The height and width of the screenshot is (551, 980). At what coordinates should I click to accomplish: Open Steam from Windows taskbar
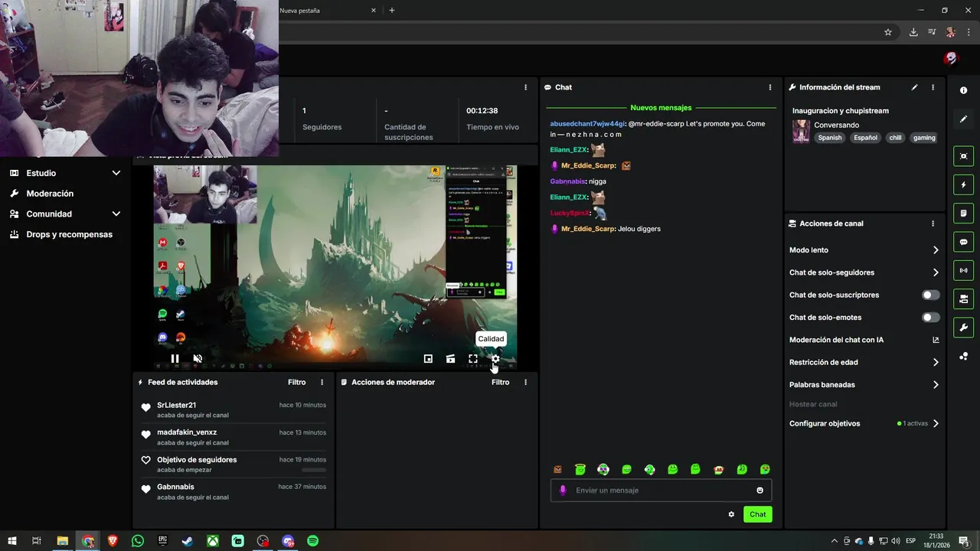(x=188, y=541)
